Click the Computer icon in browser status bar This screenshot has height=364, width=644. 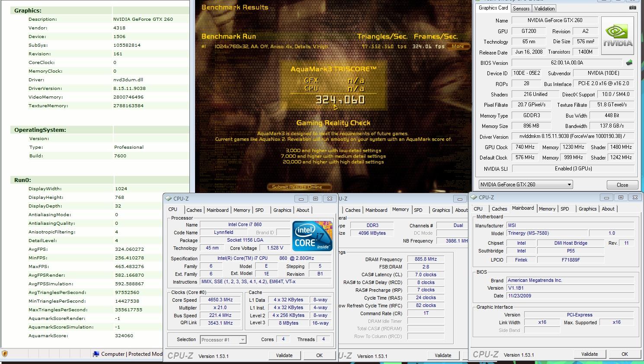click(96, 354)
